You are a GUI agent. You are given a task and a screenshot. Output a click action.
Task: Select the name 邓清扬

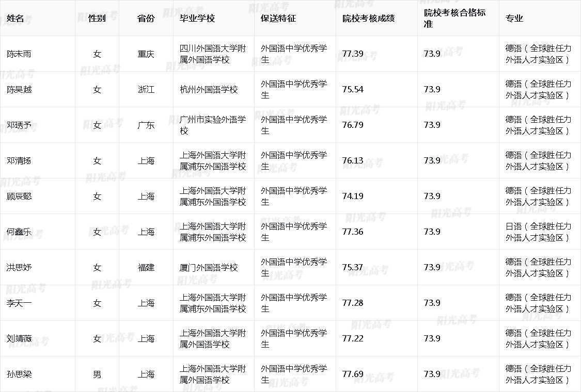pos(19,160)
